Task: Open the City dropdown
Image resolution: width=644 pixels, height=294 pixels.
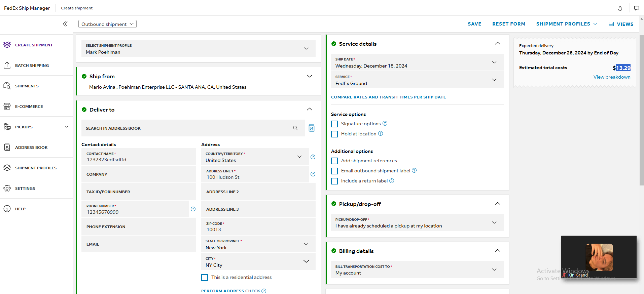Action: click(x=258, y=262)
